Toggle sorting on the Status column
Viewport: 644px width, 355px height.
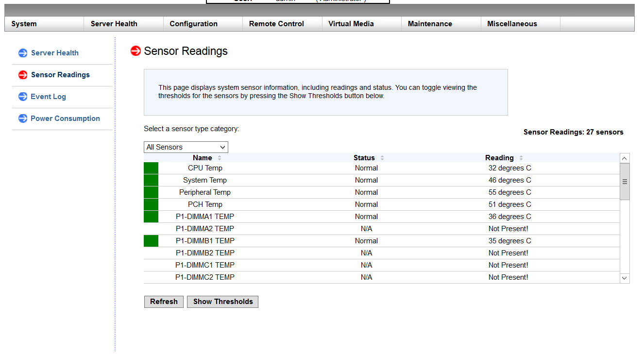(x=382, y=157)
